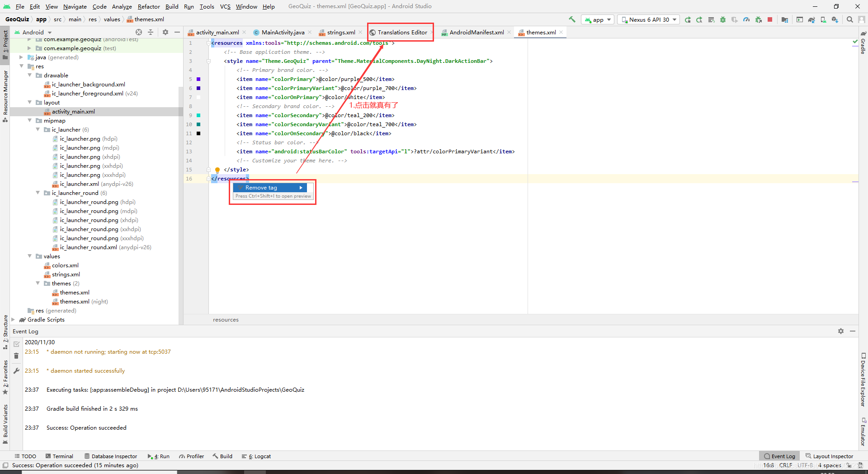Click the teal colorSecondary gutter swatch
Screen dimensions: 868x474
point(198,115)
